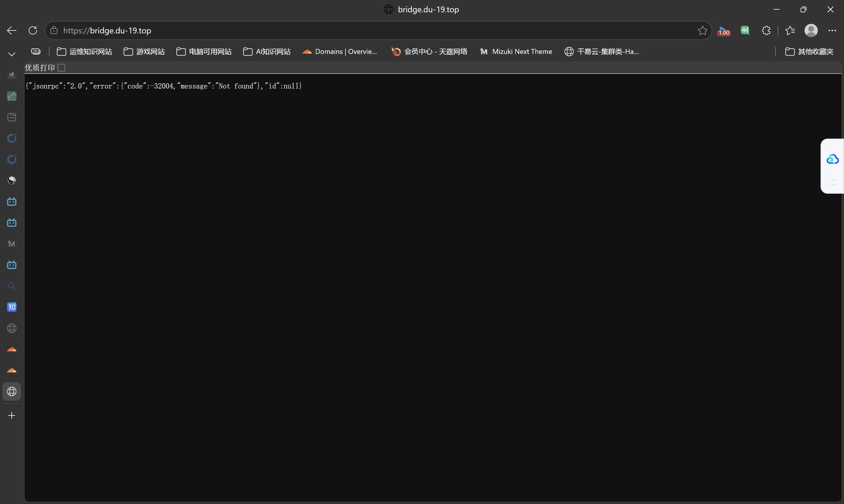
Task: Switch to the hat icon tab
Action: tap(11, 75)
